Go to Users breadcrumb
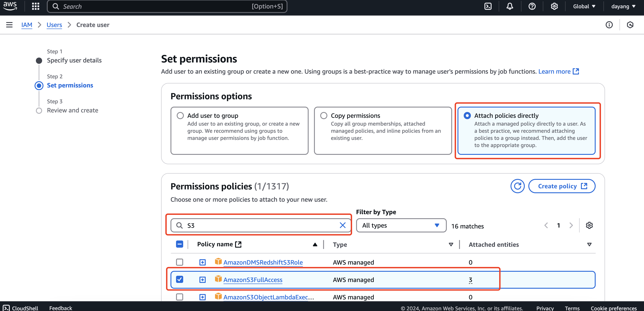This screenshot has width=644, height=311. click(54, 25)
